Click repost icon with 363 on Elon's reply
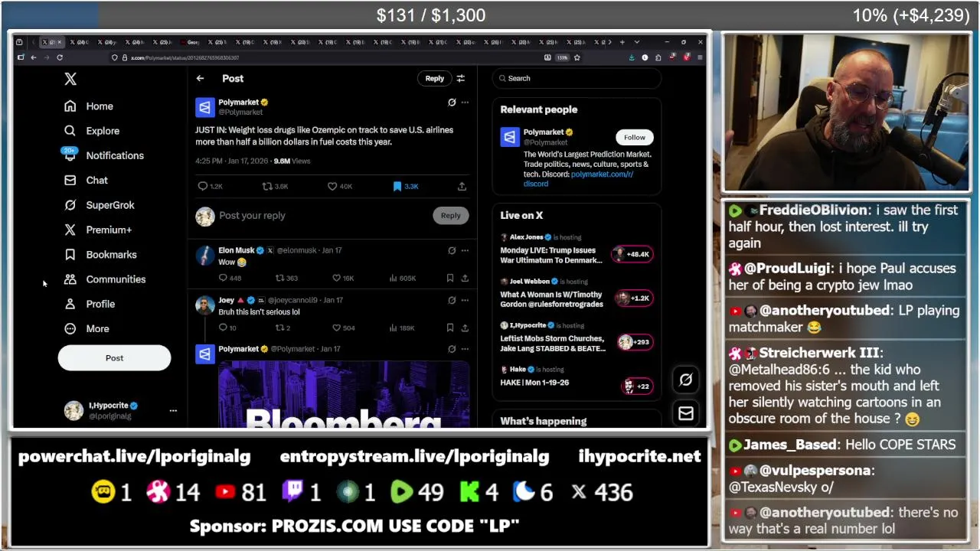Viewport: 980px width, 551px height. pyautogui.click(x=279, y=279)
